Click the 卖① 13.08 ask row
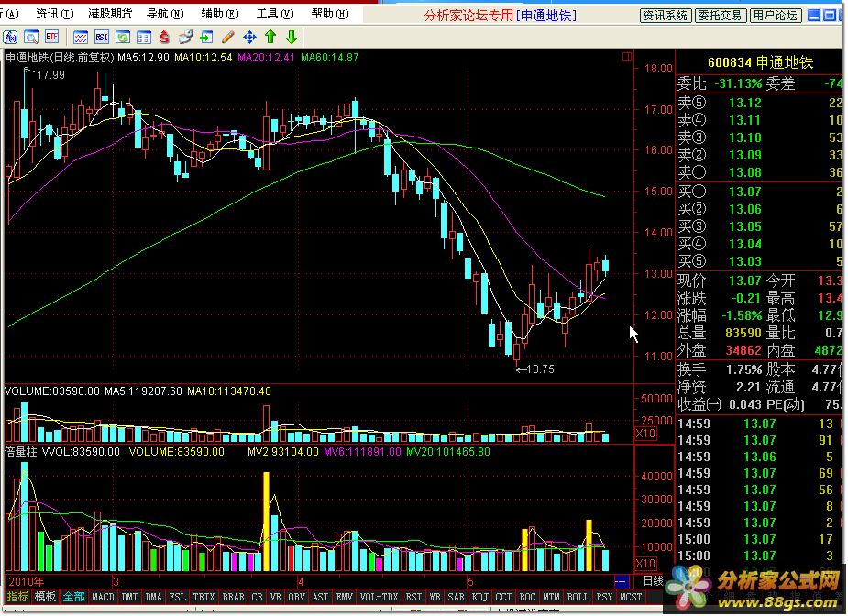This screenshot has width=848, height=616. (760, 172)
